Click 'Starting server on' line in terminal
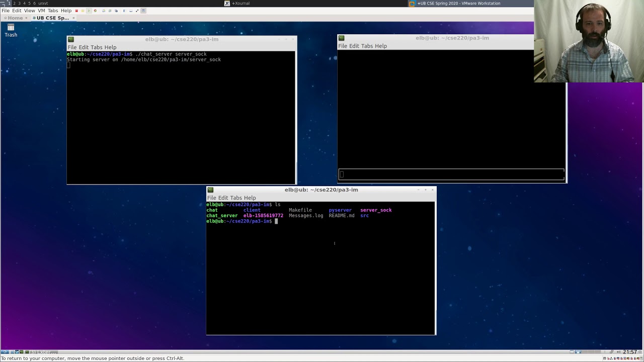Viewport: 644px width, 362px height. click(x=144, y=60)
